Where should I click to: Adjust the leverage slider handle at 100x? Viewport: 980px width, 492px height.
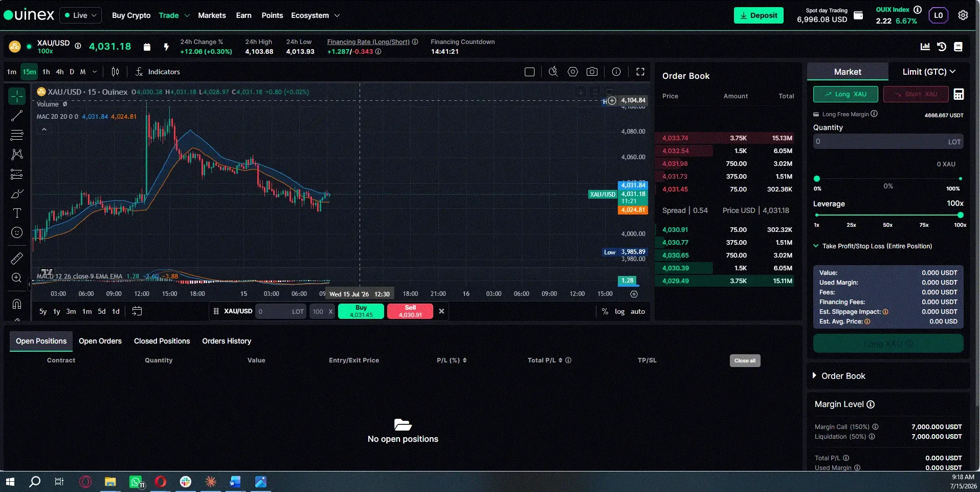click(x=961, y=215)
